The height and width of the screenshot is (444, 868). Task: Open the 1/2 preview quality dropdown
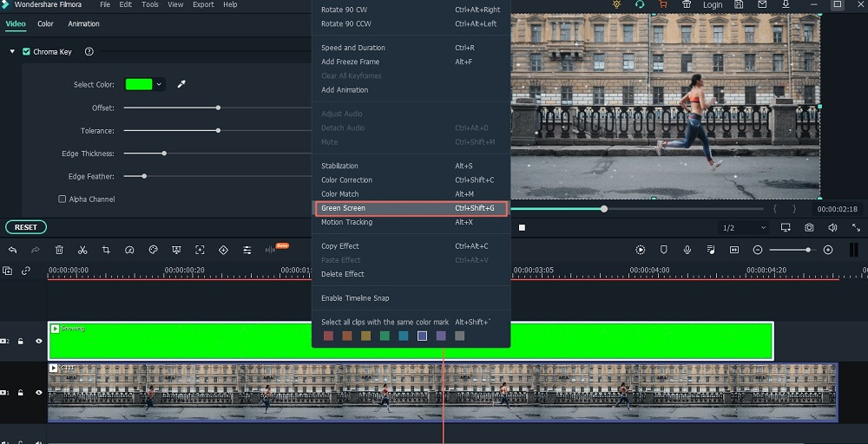tap(745, 227)
